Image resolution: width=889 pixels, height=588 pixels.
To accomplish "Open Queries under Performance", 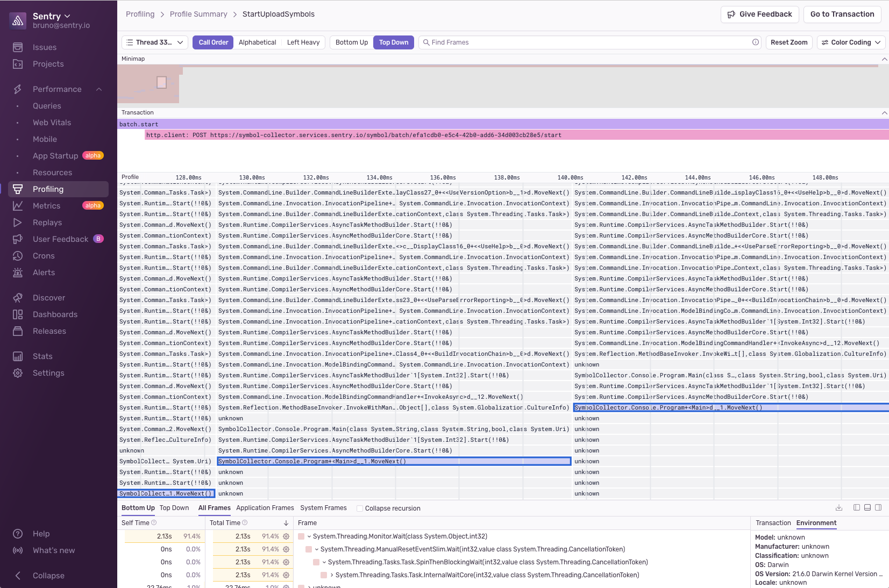I will (47, 106).
